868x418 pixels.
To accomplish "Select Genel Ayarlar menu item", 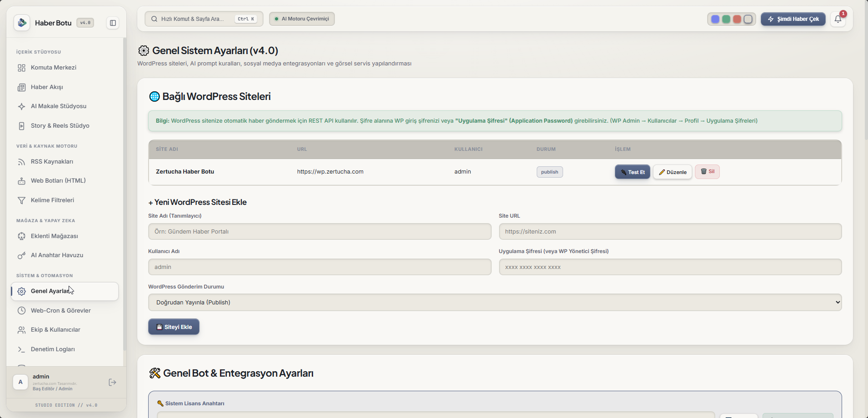I will pyautogui.click(x=65, y=291).
